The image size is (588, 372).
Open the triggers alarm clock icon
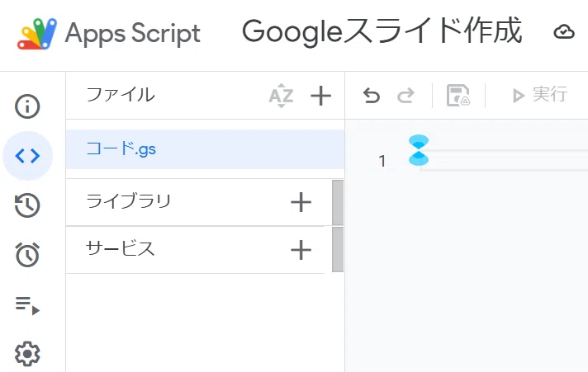pos(27,254)
